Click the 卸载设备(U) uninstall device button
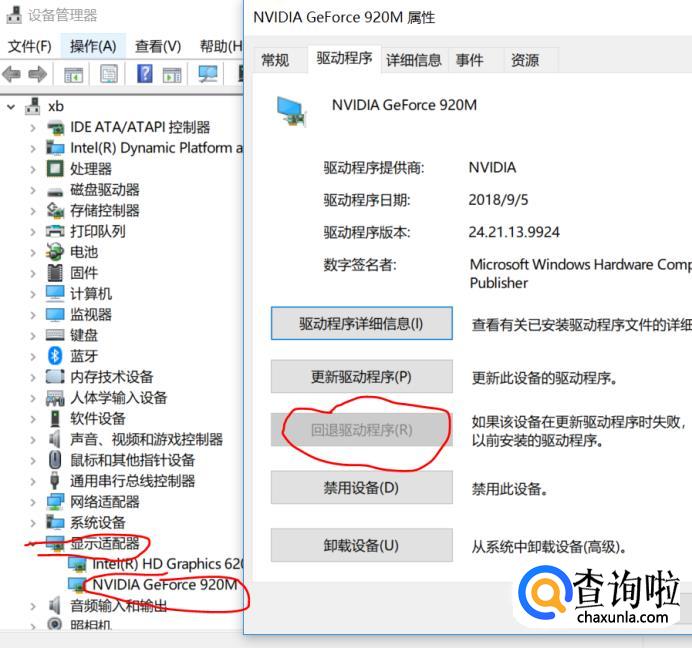This screenshot has width=692, height=648. point(361,546)
